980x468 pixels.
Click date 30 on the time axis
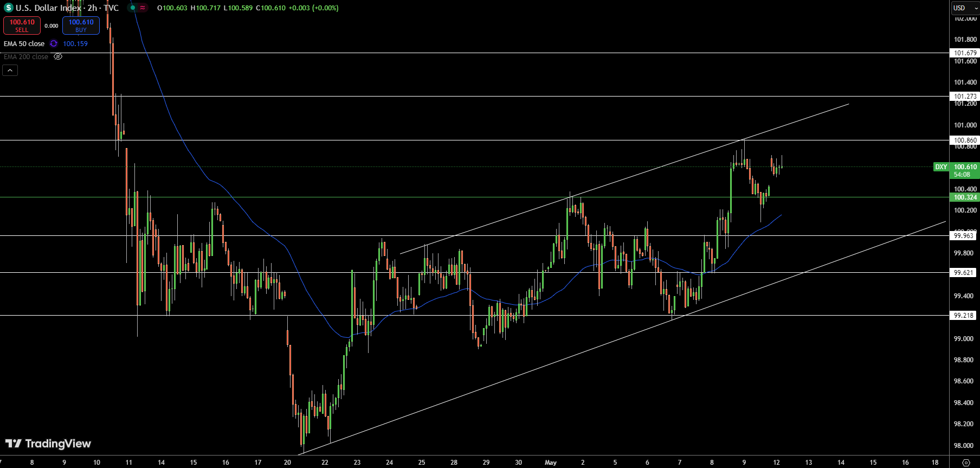pos(519,463)
